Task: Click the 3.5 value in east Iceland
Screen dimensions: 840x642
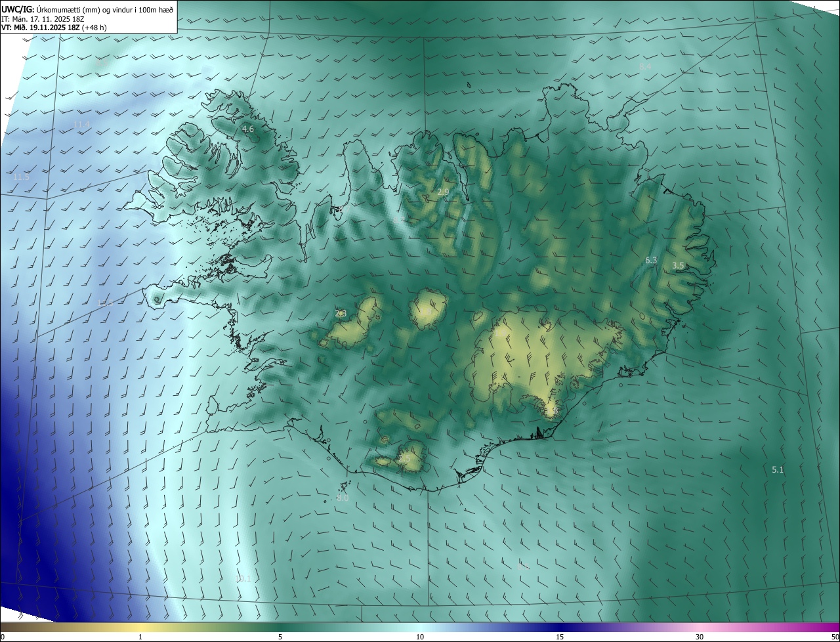Action: (x=678, y=266)
